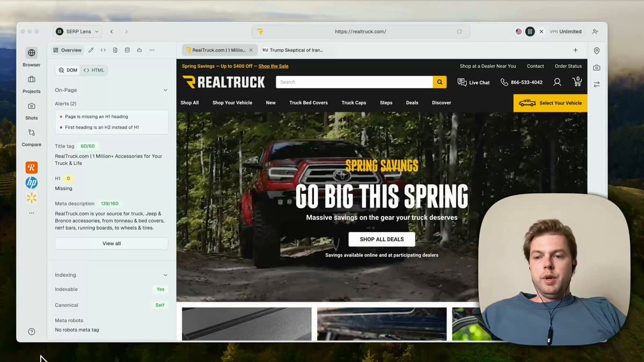Viewport: 644px width, 362px height.
Task: Select the database icon in the panel toolbar
Action: coord(127,50)
